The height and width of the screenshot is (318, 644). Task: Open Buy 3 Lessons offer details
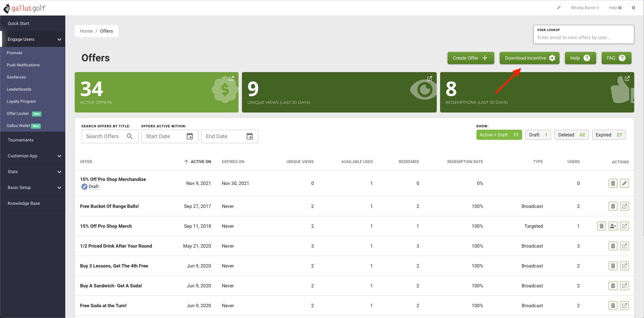tap(624, 266)
